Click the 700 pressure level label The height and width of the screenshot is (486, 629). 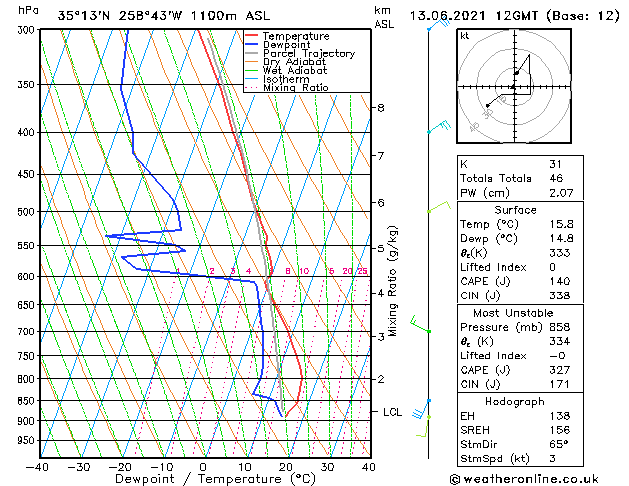point(28,332)
